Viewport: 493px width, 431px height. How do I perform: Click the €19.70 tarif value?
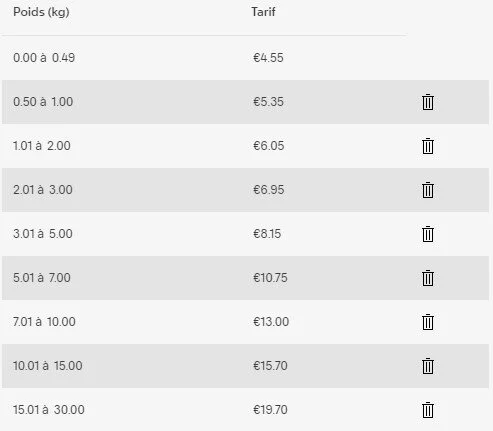tap(270, 410)
